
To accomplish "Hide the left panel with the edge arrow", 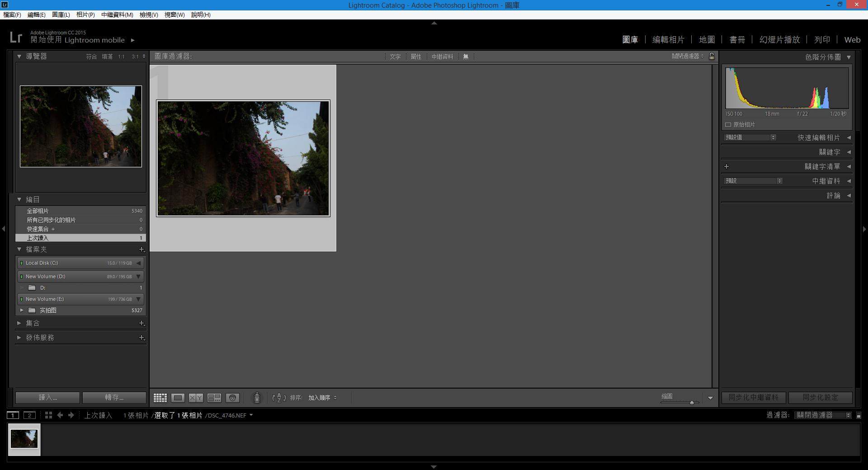I will [4, 229].
